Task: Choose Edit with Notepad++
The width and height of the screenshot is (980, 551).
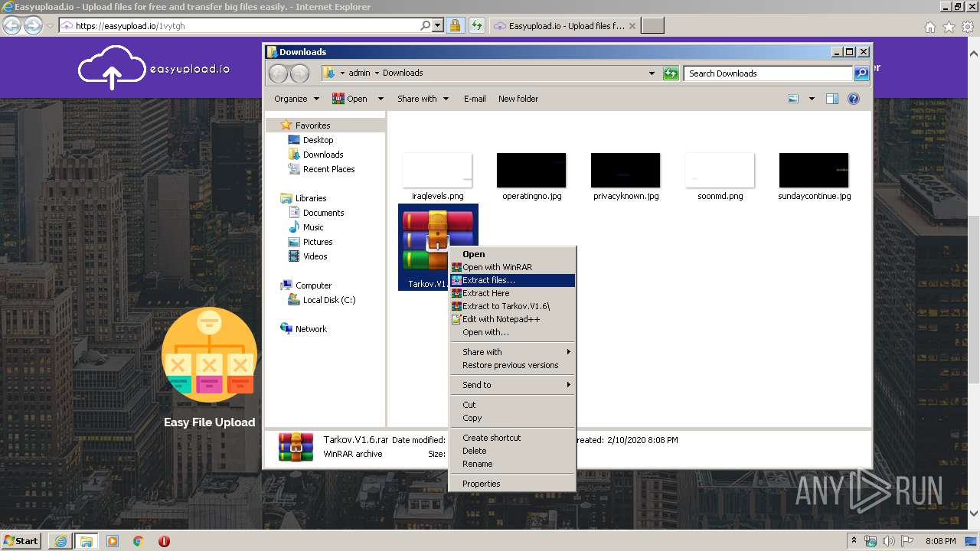Action: coord(511,319)
